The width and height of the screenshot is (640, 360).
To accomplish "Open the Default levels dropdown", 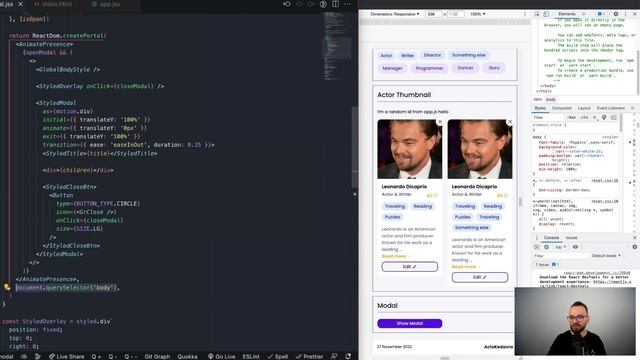I will tap(606, 256).
